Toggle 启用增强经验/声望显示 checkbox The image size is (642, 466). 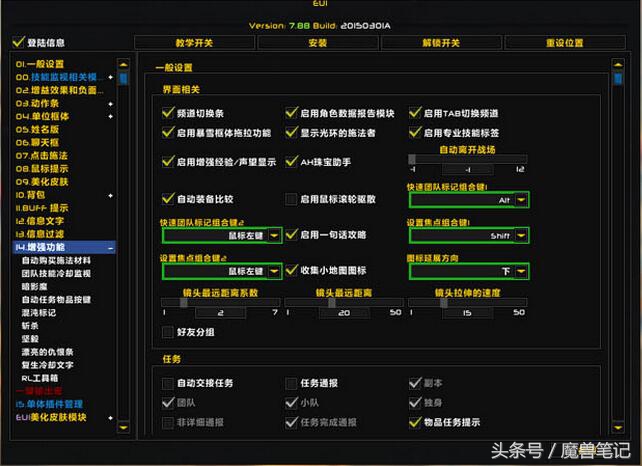tap(168, 161)
